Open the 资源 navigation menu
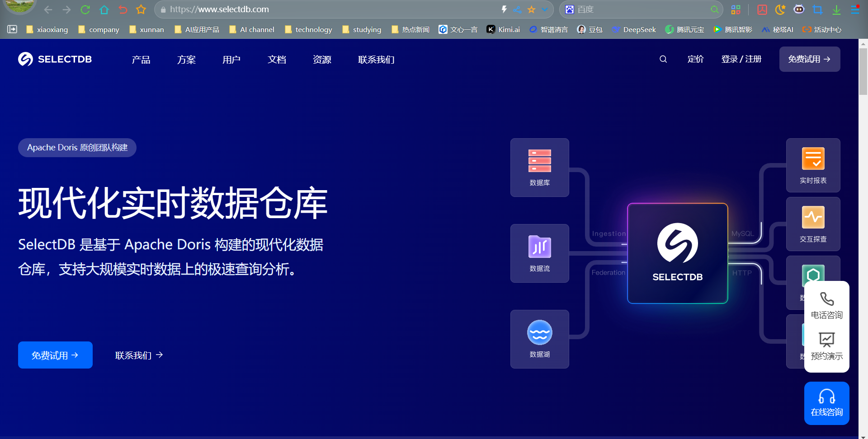The image size is (868, 439). [322, 60]
